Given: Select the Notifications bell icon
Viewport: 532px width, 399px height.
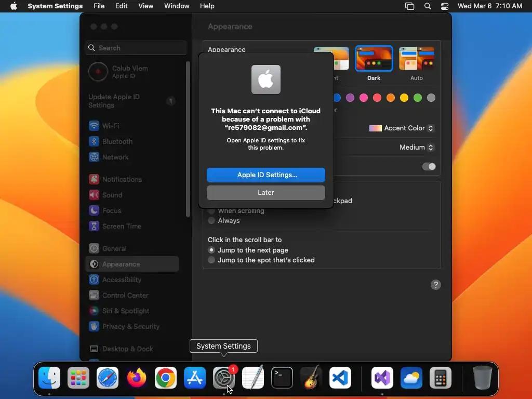Looking at the screenshot, I should click(94, 179).
